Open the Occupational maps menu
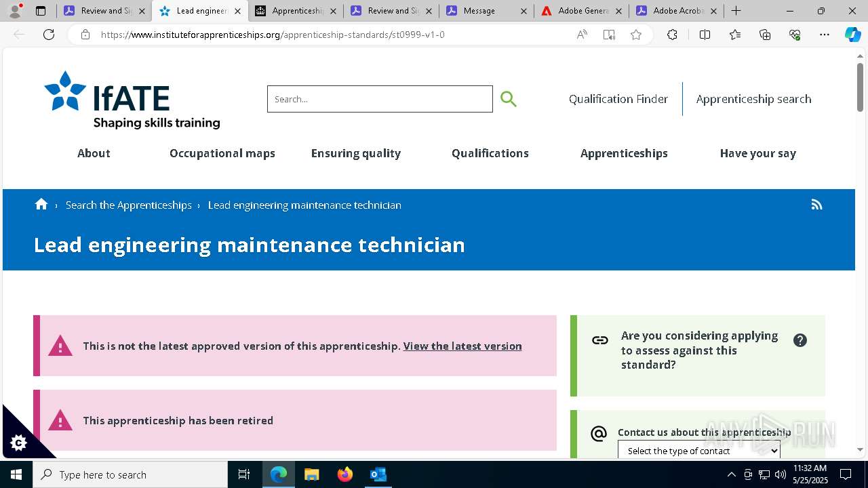Image resolution: width=868 pixels, height=488 pixels. [222, 153]
